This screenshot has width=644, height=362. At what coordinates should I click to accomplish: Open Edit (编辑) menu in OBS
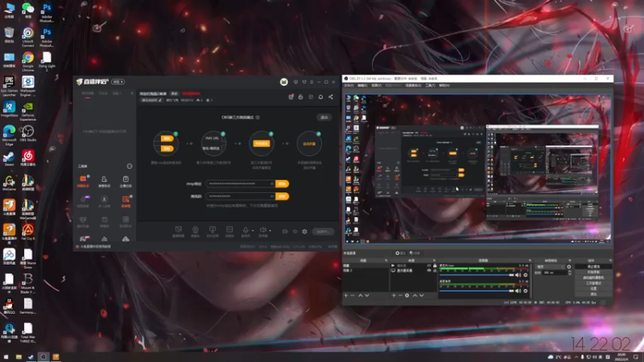(362, 85)
